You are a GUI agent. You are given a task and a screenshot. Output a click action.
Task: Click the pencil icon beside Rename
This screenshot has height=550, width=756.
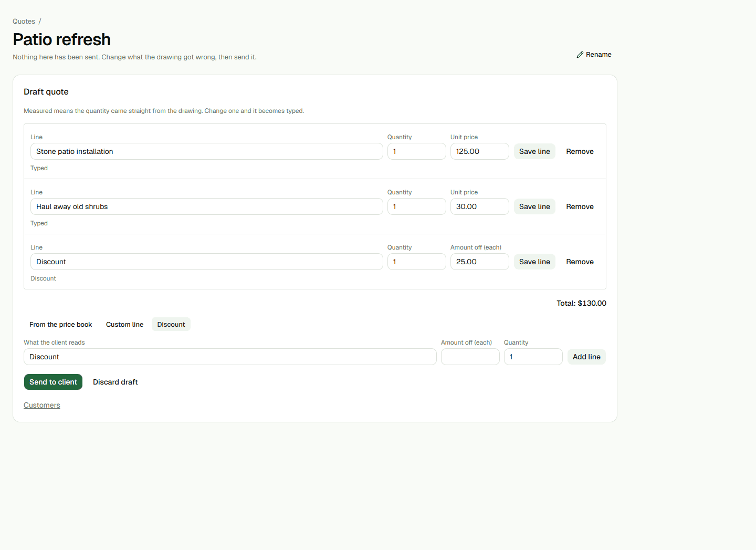click(580, 55)
